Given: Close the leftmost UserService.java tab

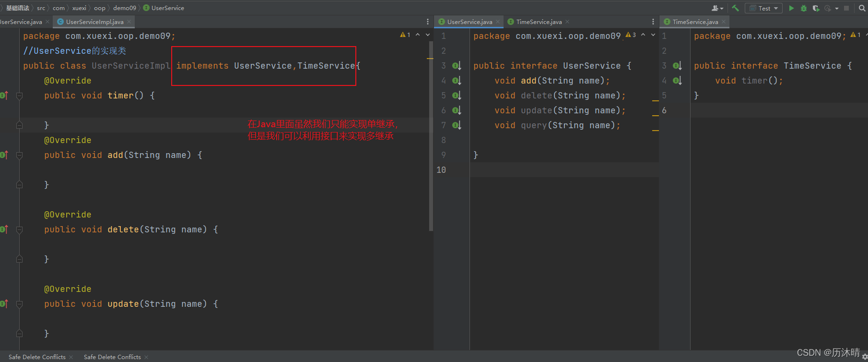Looking at the screenshot, I should (47, 22).
